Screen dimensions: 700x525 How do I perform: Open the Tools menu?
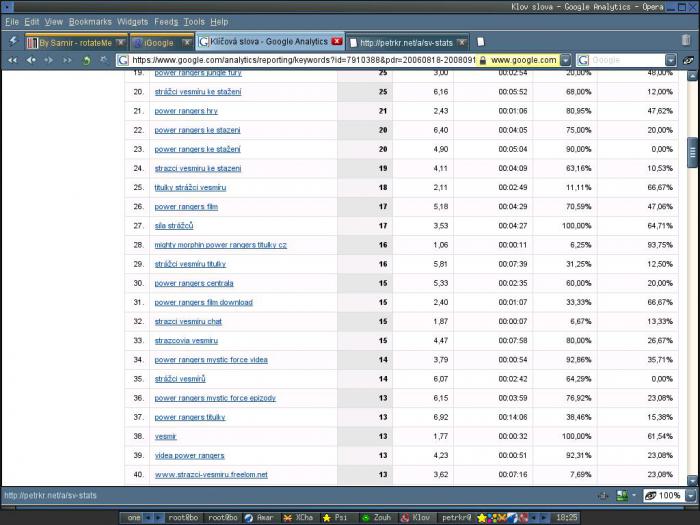pos(194,22)
